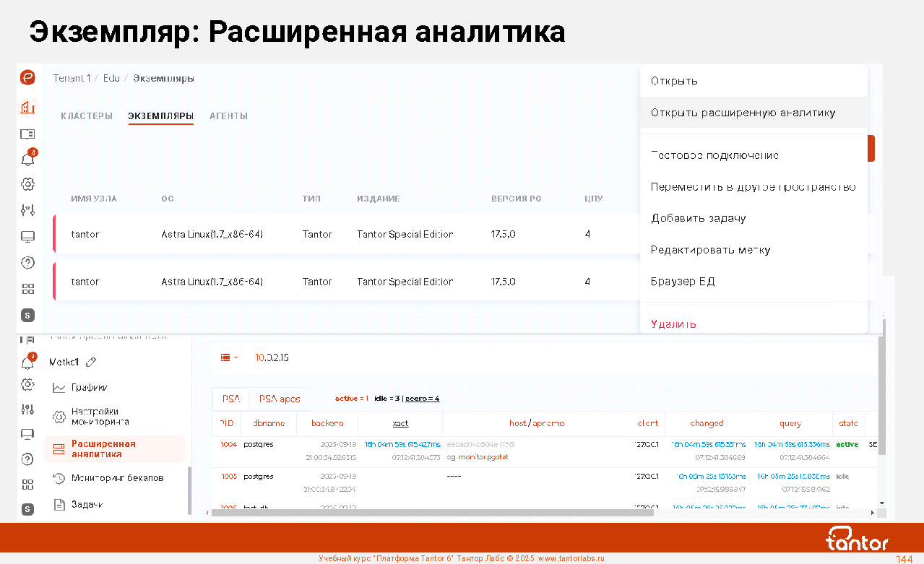Screen dimensions: 924x564
Task: Click the help question mark in upper sidebar
Action: coord(27,263)
